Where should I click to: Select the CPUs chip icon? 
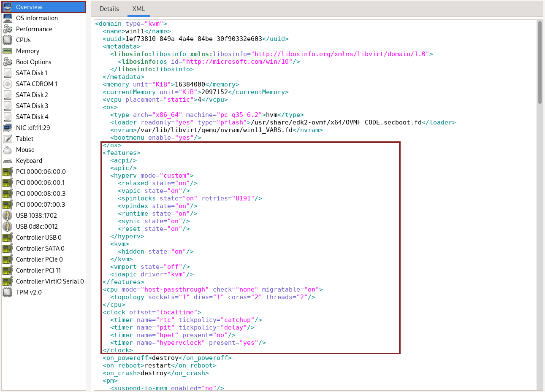point(8,40)
